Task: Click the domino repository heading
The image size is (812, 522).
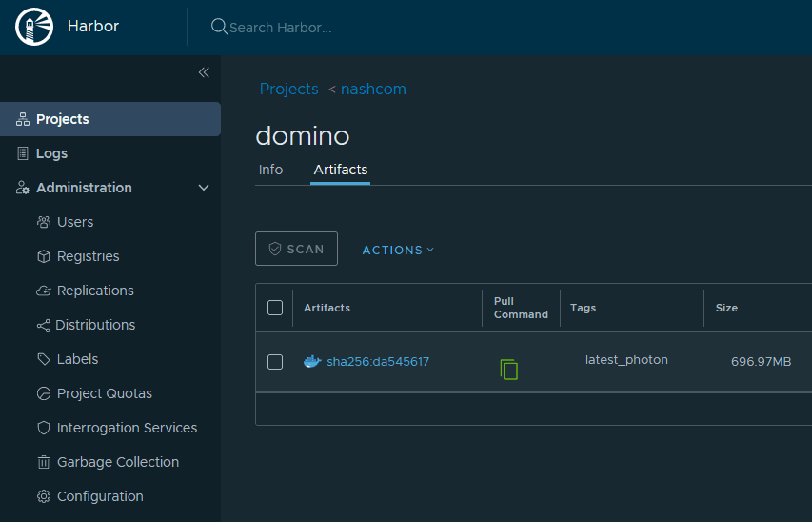Action: click(303, 136)
